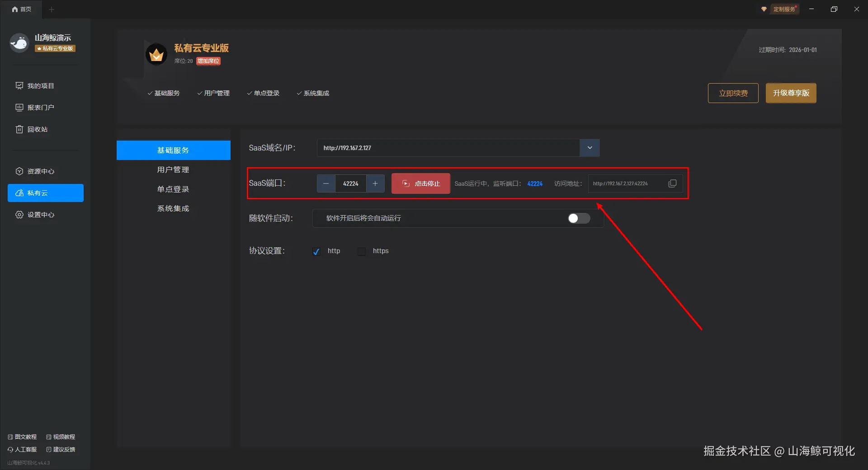
Task: Click the 升级尊享版 upgrade button
Action: (791, 93)
